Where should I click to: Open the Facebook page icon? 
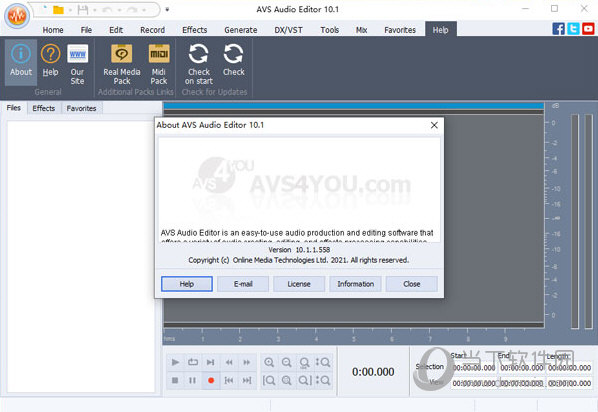[x=558, y=29]
